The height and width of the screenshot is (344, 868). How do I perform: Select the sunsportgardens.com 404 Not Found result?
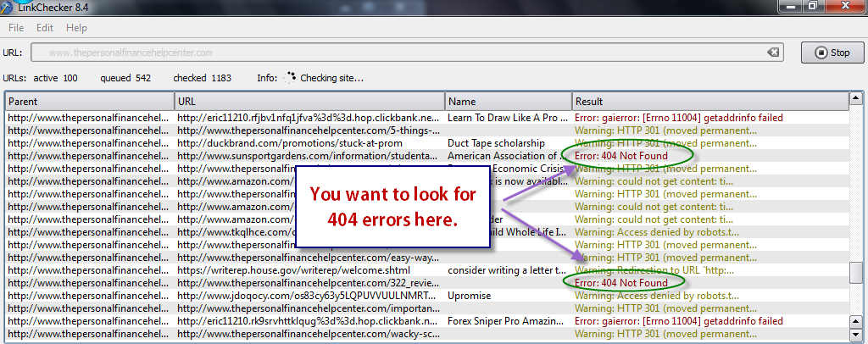click(620, 156)
